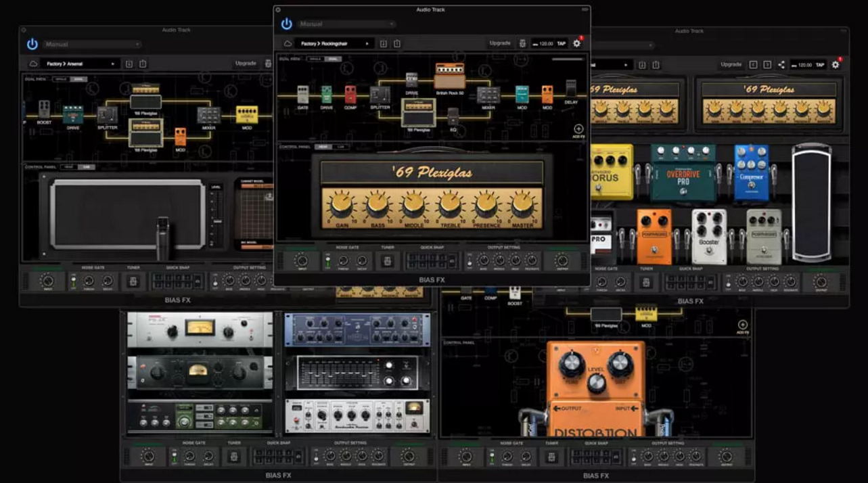Switch to SINGLE path in Rockingchair window
The height and width of the screenshot is (483, 868).
point(315,59)
